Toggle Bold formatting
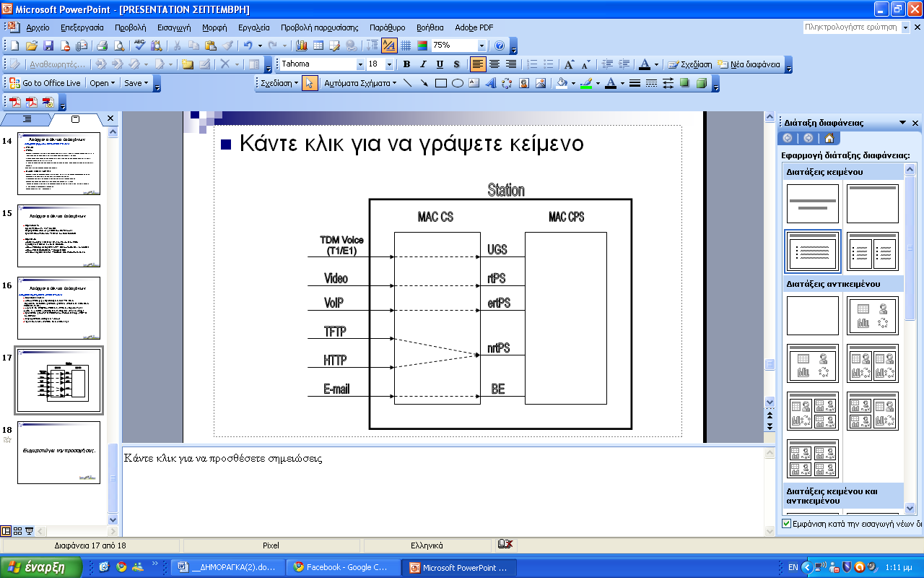924x578 pixels. [406, 64]
